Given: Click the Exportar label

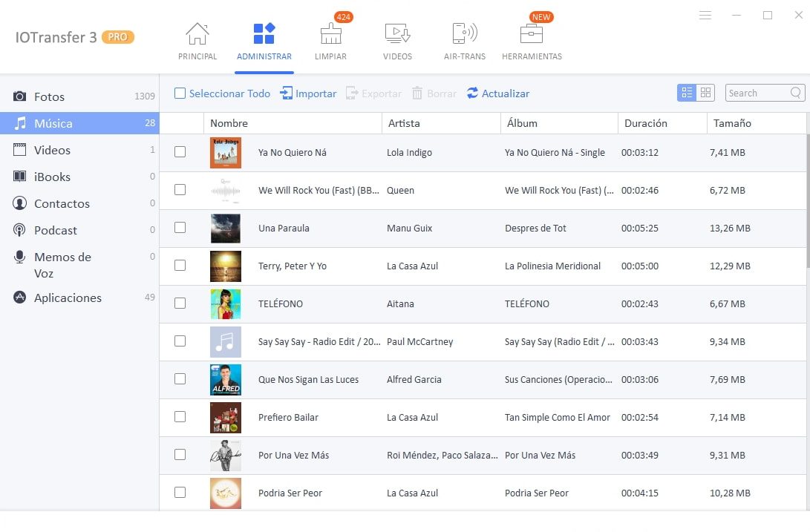Looking at the screenshot, I should coord(381,93).
